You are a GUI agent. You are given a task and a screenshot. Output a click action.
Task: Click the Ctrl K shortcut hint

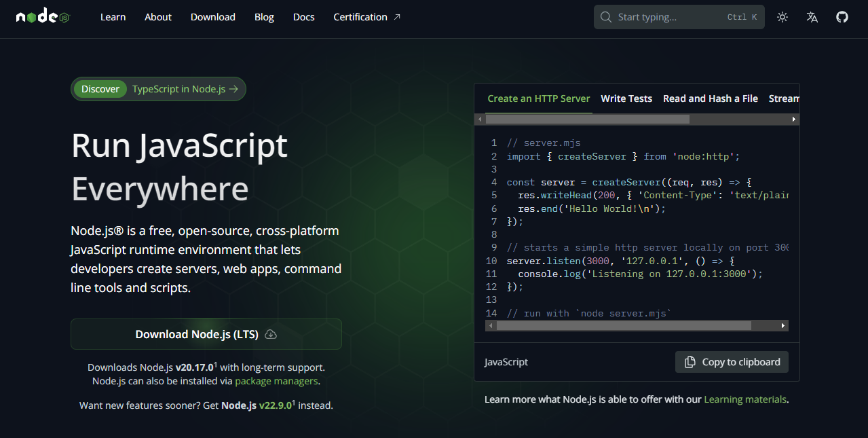tap(742, 17)
